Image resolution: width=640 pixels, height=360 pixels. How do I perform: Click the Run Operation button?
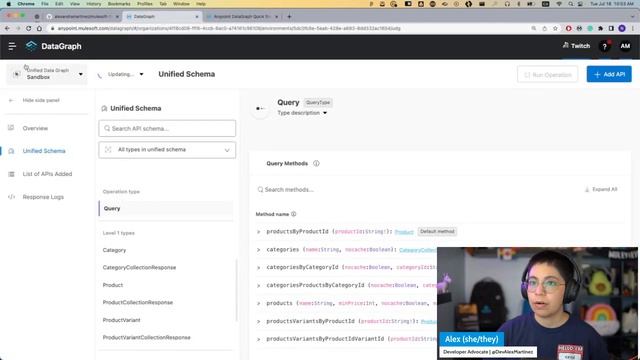pyautogui.click(x=547, y=75)
